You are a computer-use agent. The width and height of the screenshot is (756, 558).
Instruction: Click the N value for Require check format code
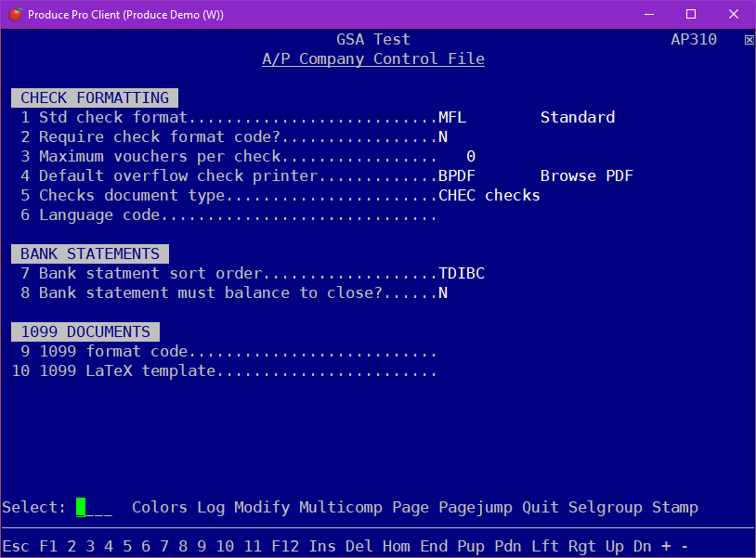[443, 136]
